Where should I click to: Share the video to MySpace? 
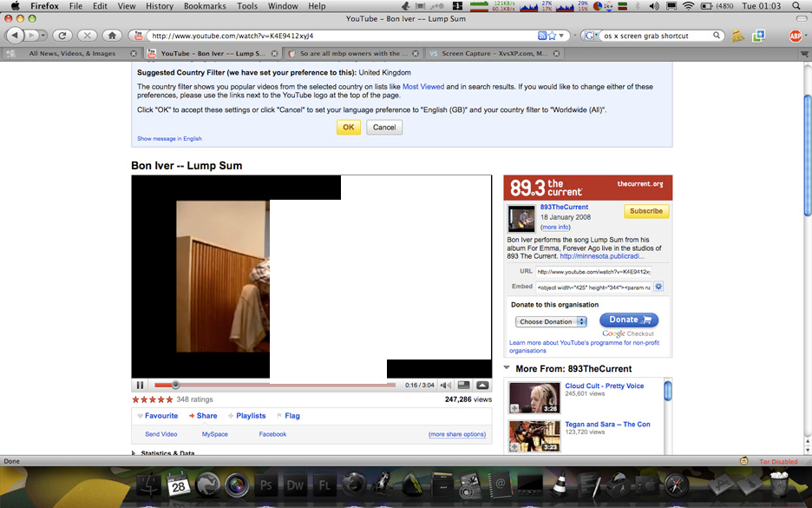click(x=215, y=434)
